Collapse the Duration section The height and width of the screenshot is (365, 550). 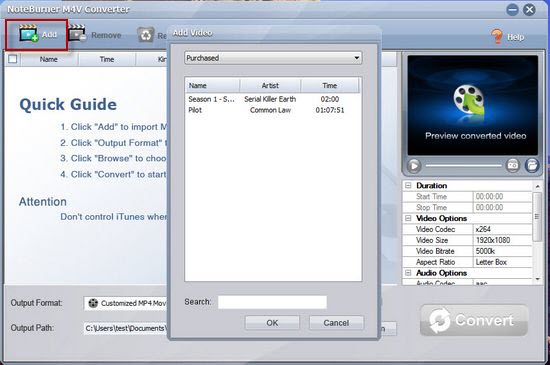click(408, 185)
